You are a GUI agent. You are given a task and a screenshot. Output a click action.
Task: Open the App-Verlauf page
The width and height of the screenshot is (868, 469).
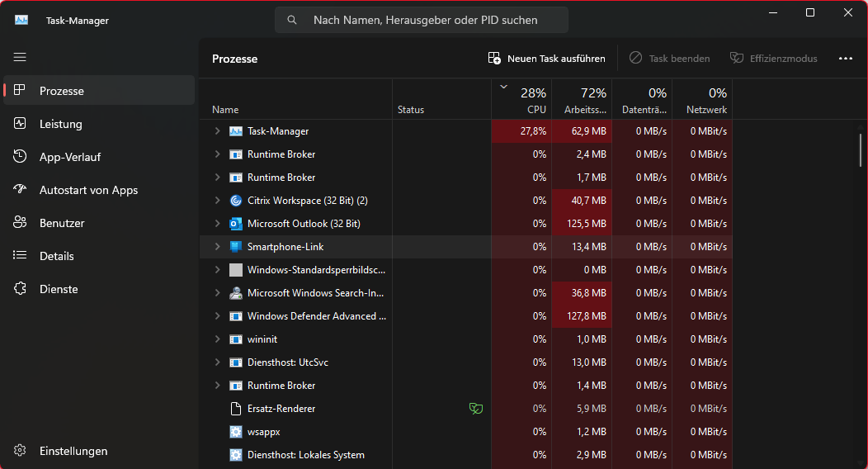coord(70,157)
